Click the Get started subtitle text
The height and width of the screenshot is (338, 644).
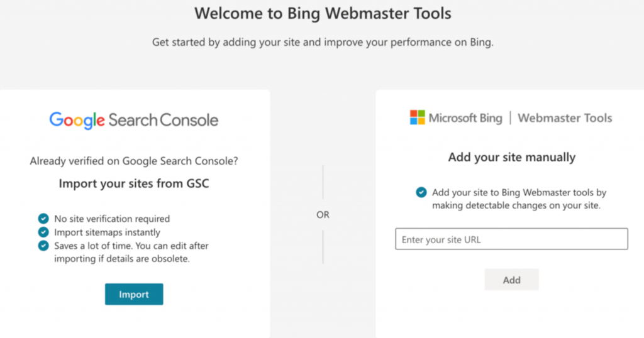322,43
